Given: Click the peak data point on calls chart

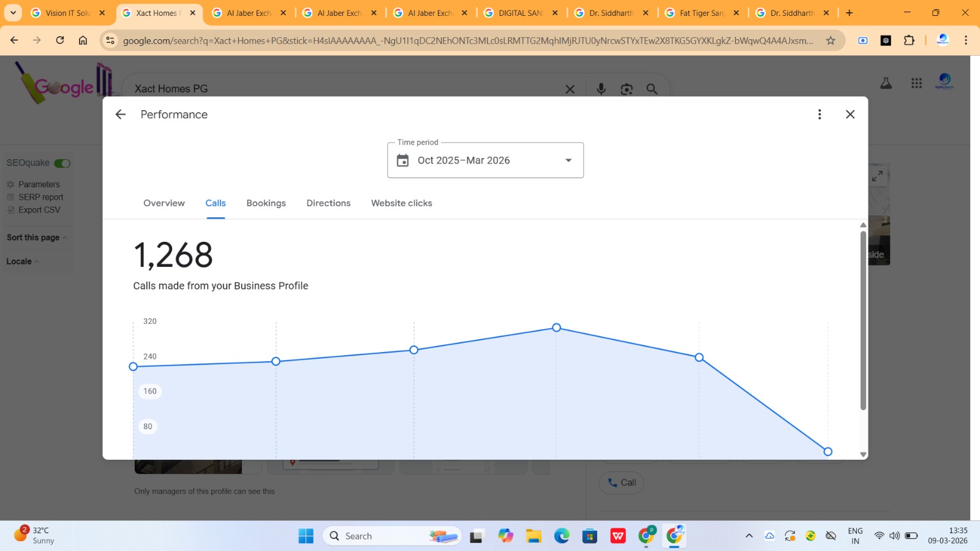Looking at the screenshot, I should pyautogui.click(x=556, y=328).
